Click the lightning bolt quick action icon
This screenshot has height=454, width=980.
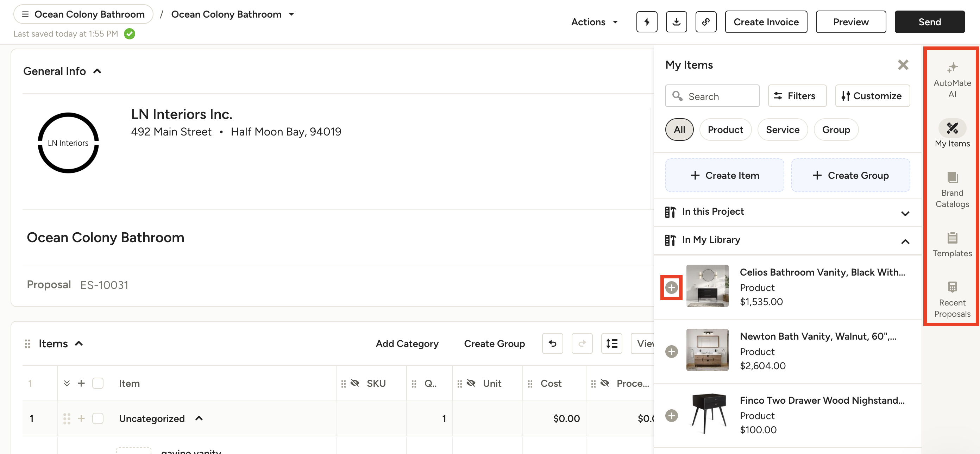tap(646, 22)
